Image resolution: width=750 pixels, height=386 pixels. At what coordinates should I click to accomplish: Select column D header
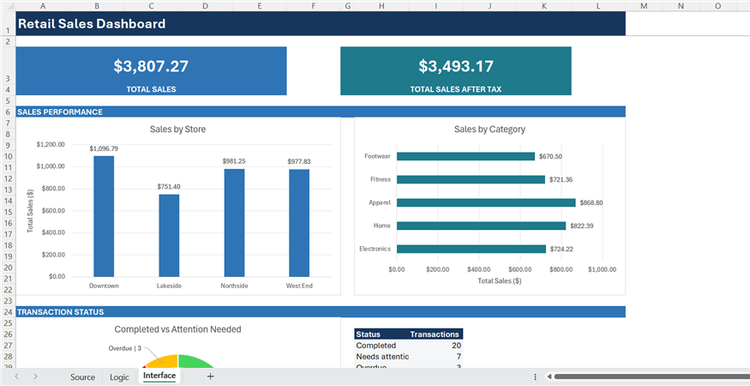click(x=205, y=6)
